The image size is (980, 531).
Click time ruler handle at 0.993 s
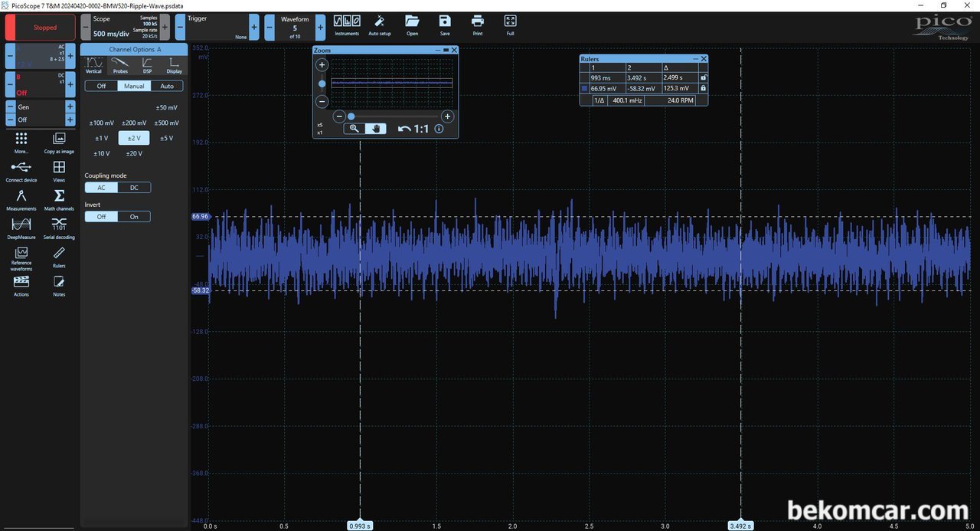pos(360,526)
